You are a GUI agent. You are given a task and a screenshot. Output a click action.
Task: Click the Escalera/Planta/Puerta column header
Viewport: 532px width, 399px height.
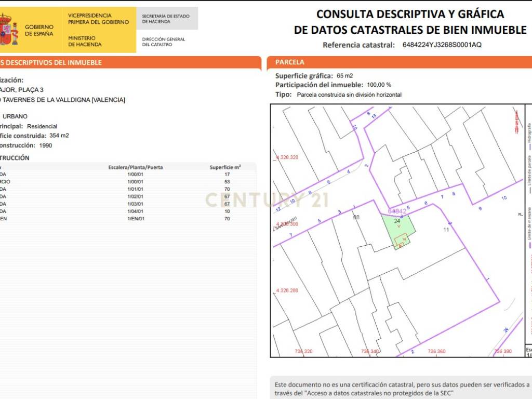point(135,167)
